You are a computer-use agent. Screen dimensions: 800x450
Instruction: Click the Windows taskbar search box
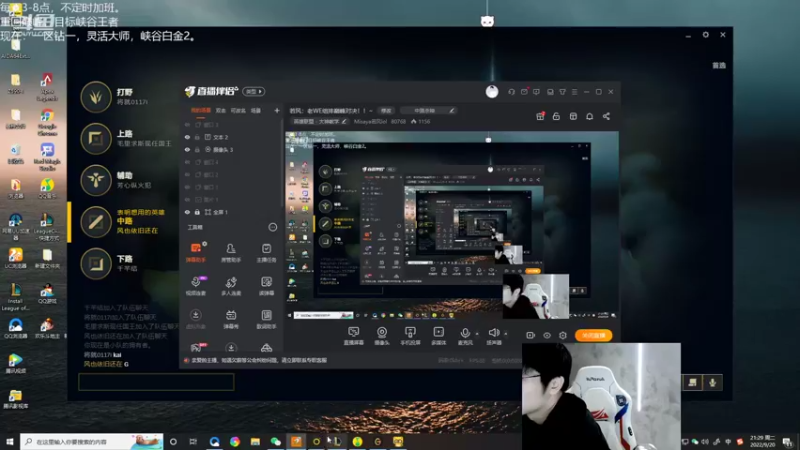point(92,442)
